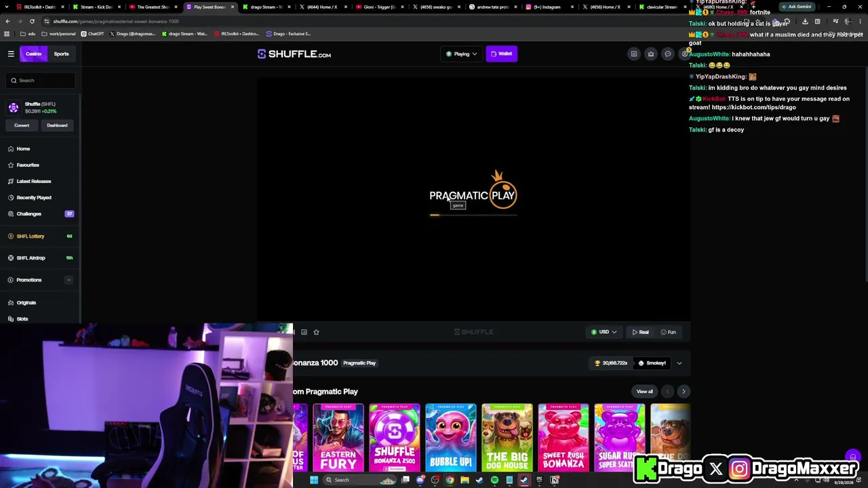Click the kickbot.com/tips/drago link in chat
868x488 pixels.
point(754,107)
